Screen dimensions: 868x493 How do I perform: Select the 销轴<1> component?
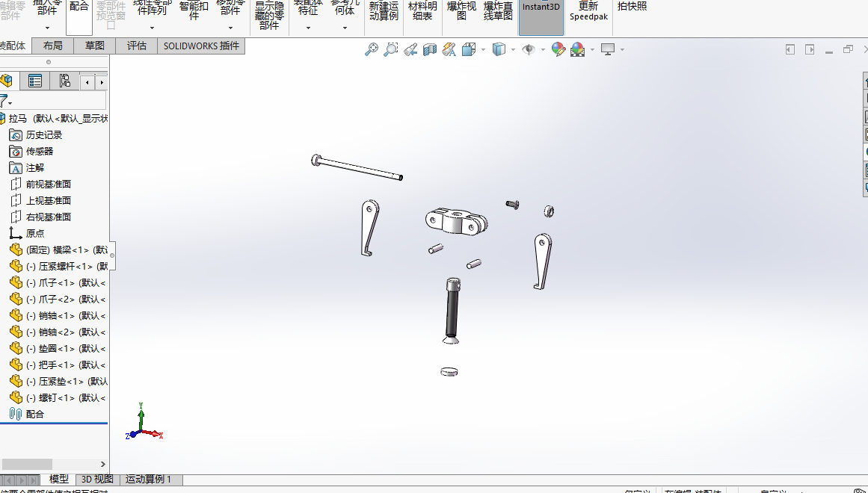tap(58, 316)
